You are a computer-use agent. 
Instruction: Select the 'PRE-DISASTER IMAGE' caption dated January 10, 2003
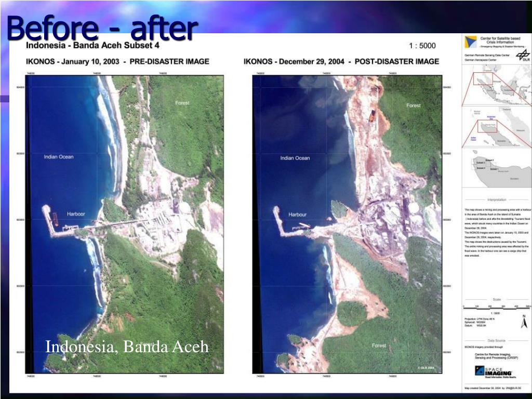(118, 62)
